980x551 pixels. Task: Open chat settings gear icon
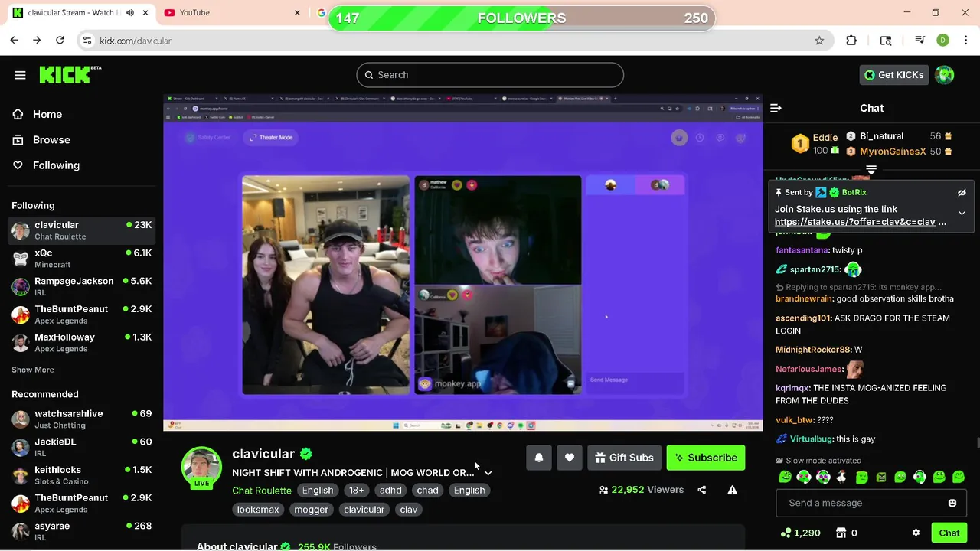click(916, 533)
